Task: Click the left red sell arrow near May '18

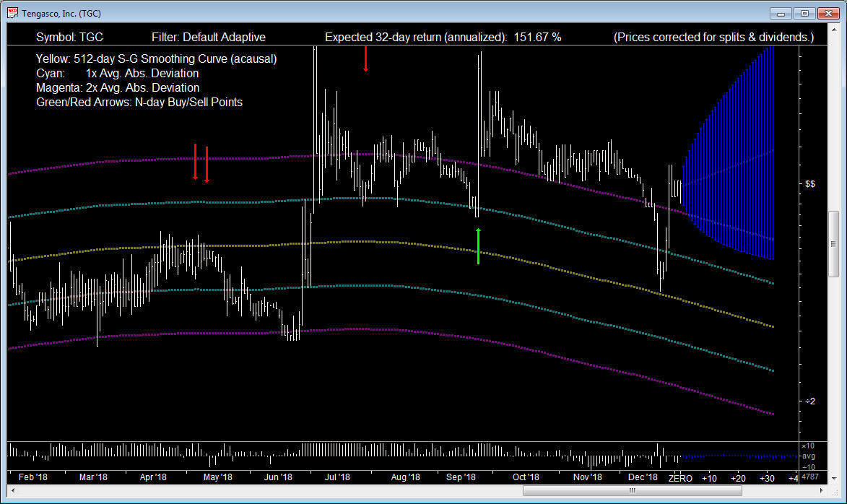Action: (x=196, y=162)
